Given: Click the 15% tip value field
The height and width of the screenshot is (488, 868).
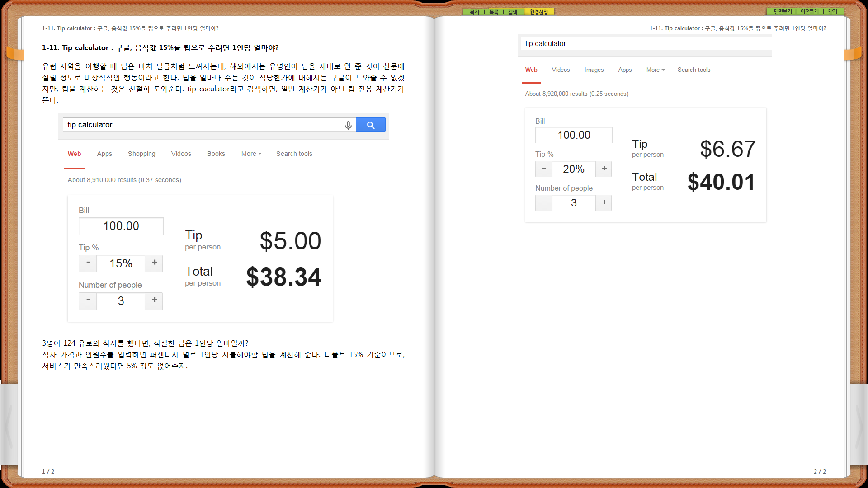Looking at the screenshot, I should (121, 263).
